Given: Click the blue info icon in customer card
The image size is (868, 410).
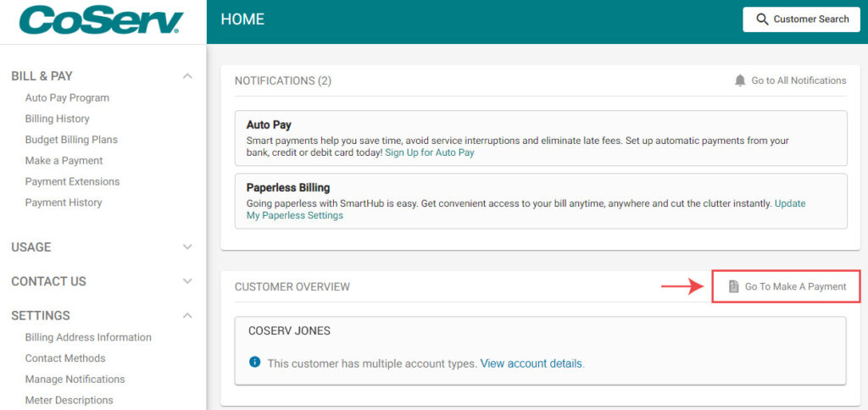Looking at the screenshot, I should [x=254, y=363].
